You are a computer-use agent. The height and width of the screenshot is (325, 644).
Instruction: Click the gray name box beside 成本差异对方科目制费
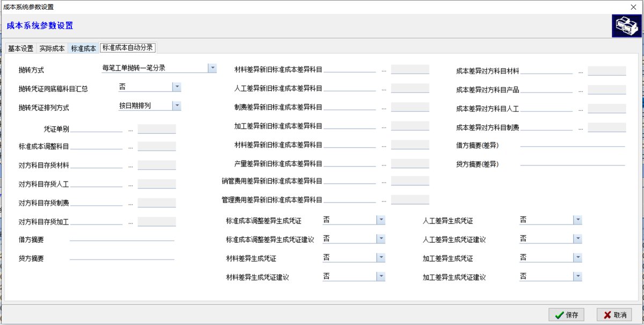607,127
